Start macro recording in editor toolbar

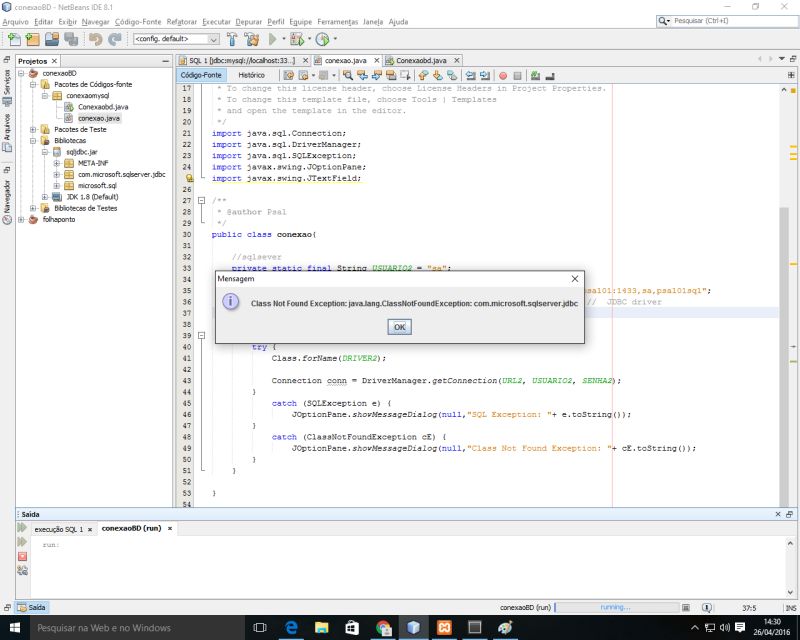coord(503,75)
